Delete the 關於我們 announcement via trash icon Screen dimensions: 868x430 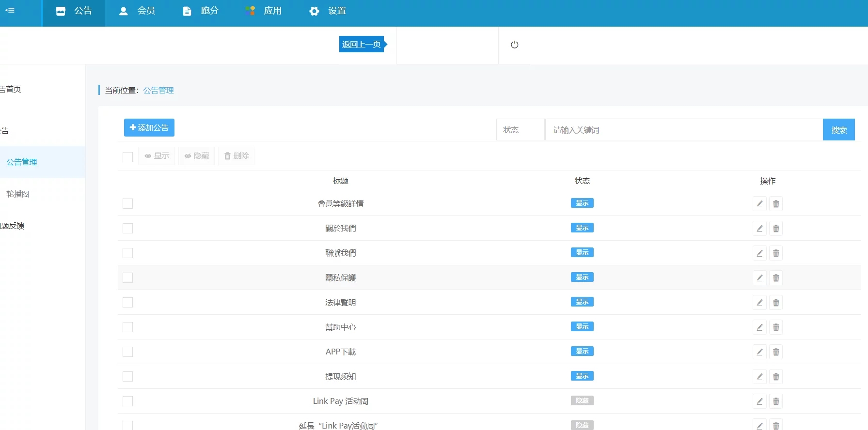coord(776,229)
